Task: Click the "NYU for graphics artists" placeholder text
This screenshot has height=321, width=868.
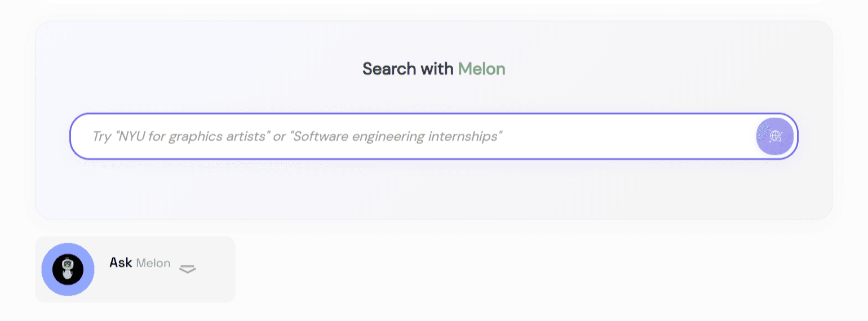Action: (192, 136)
